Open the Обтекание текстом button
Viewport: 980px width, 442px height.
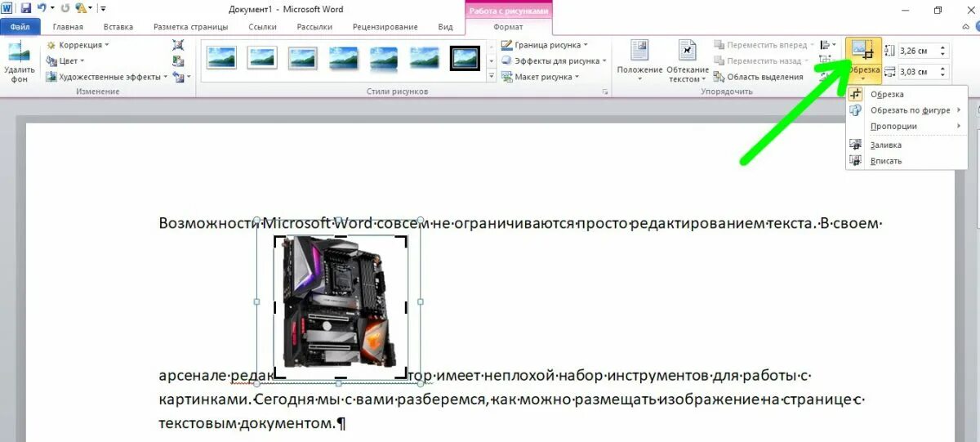688,61
